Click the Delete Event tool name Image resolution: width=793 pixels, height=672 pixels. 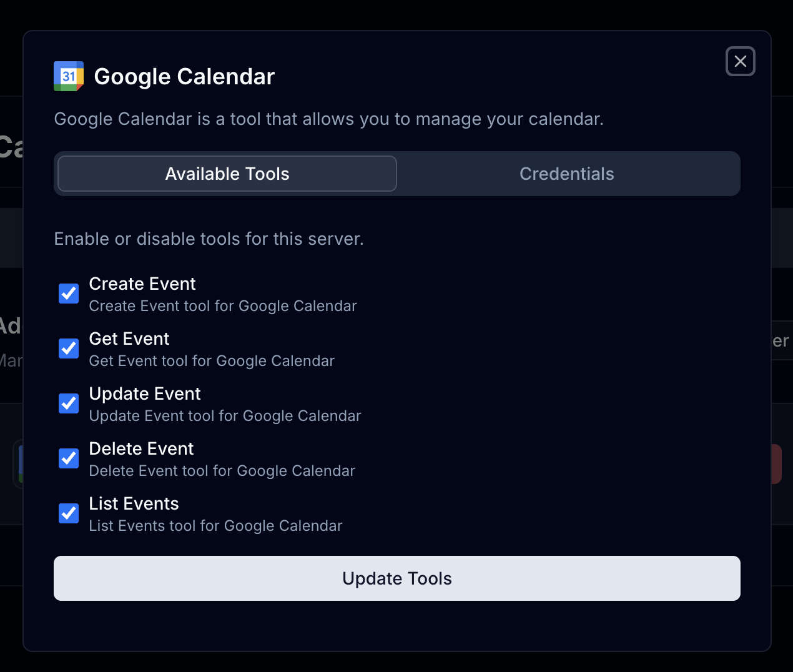141,449
